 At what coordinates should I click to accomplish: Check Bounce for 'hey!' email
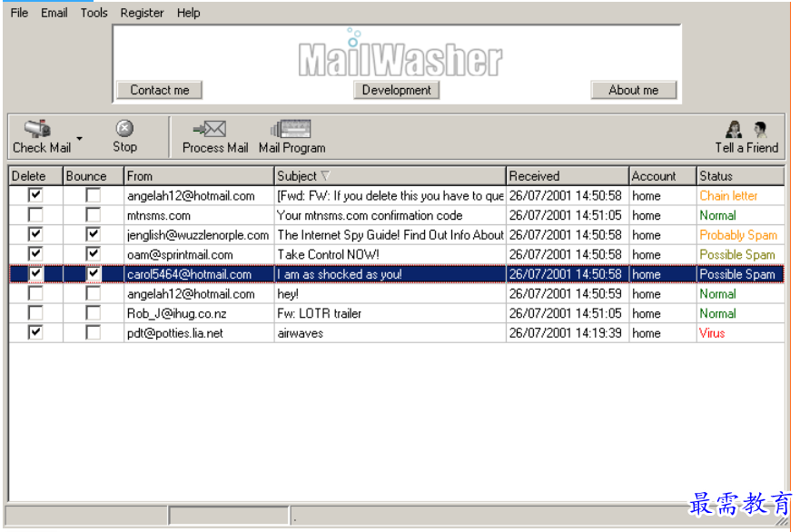tap(93, 293)
